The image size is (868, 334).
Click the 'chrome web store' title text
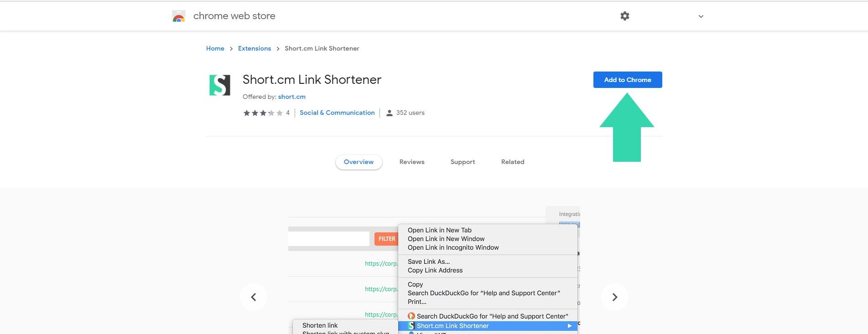[234, 16]
